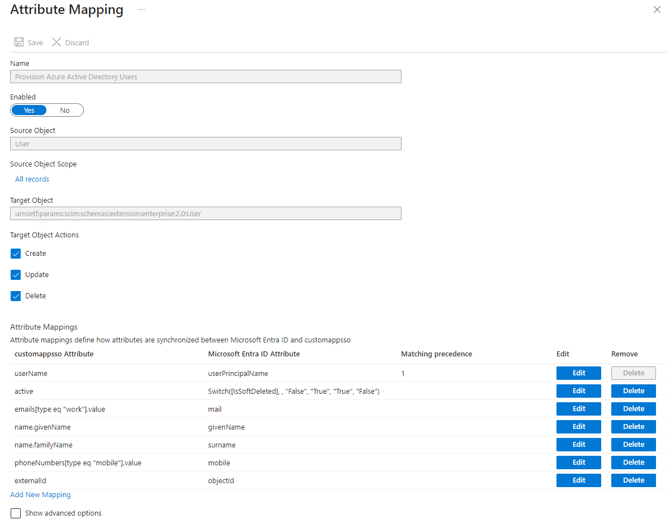Click the disabled Delete for userName
The width and height of the screenshot is (670, 529).
633,373
